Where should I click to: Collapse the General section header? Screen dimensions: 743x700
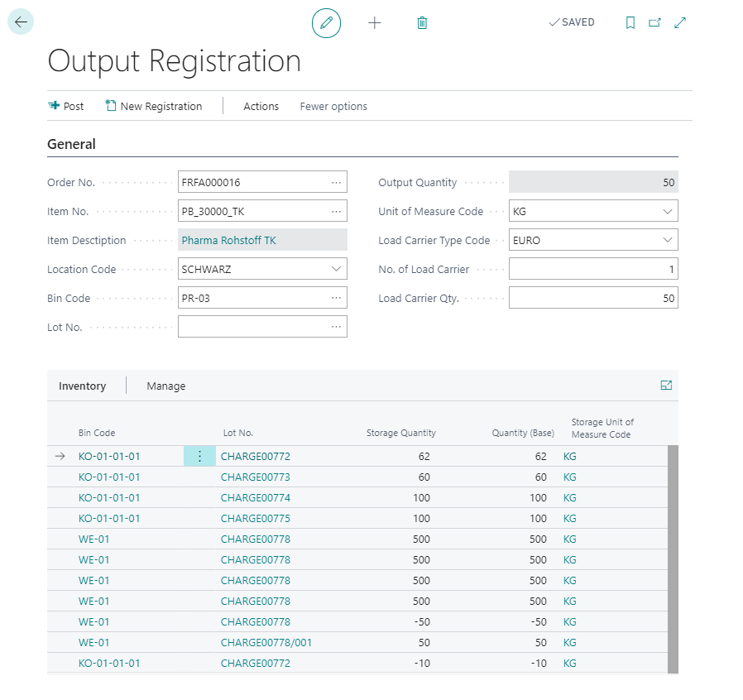71,144
